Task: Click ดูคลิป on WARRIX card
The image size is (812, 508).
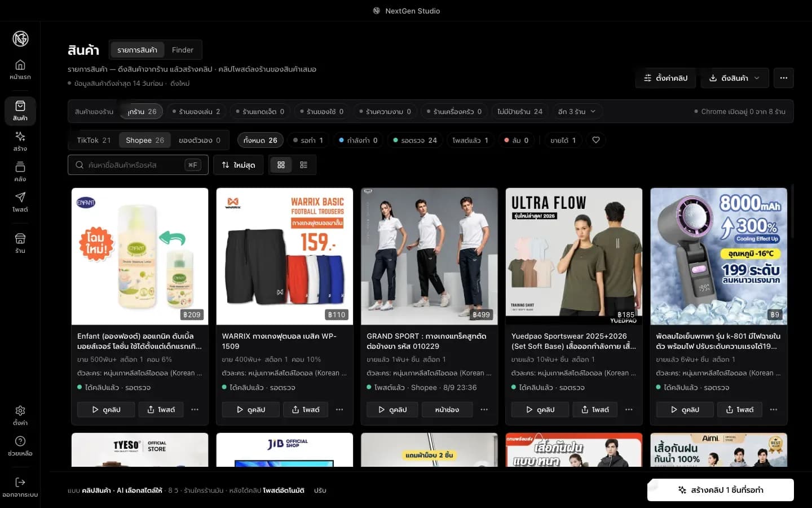Action: 251,409
